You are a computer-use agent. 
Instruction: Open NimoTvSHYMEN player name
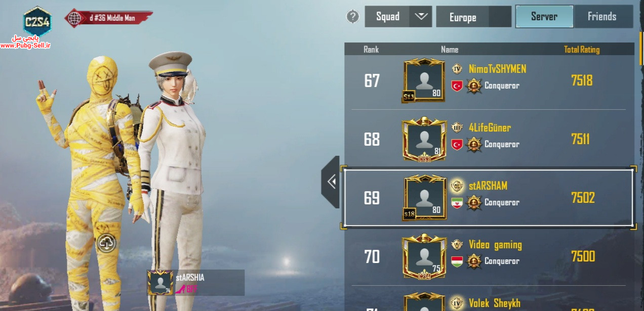[497, 69]
